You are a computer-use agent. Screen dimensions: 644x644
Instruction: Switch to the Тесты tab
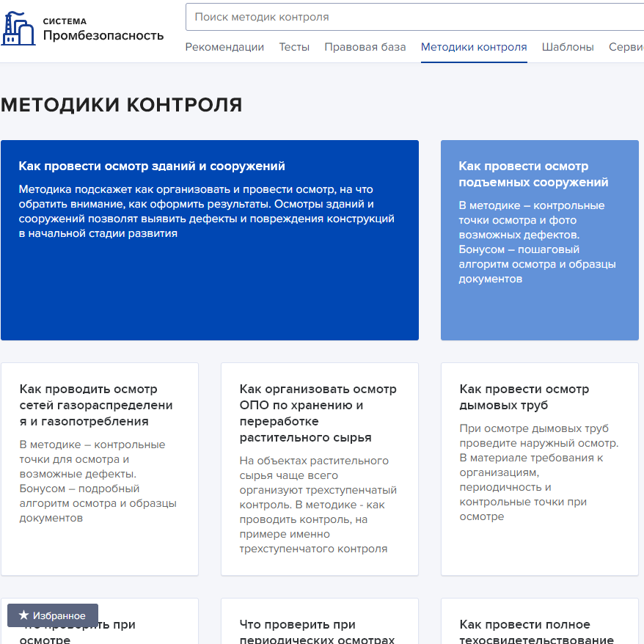(x=294, y=47)
